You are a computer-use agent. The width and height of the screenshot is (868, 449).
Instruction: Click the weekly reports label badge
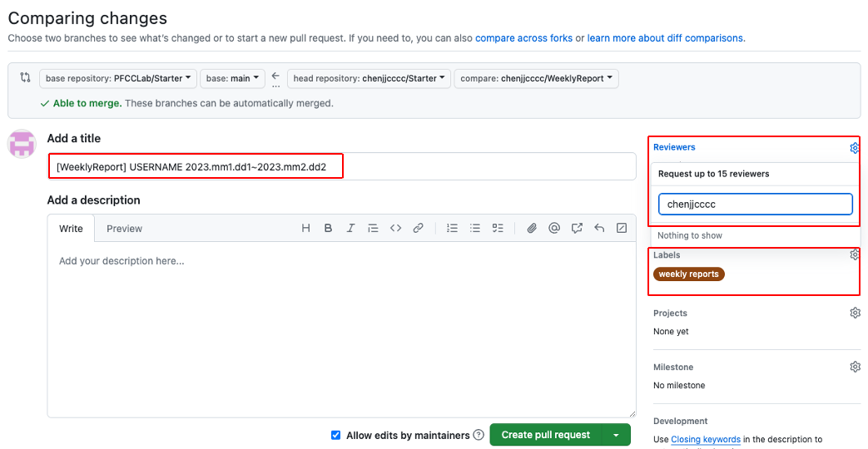(688, 274)
